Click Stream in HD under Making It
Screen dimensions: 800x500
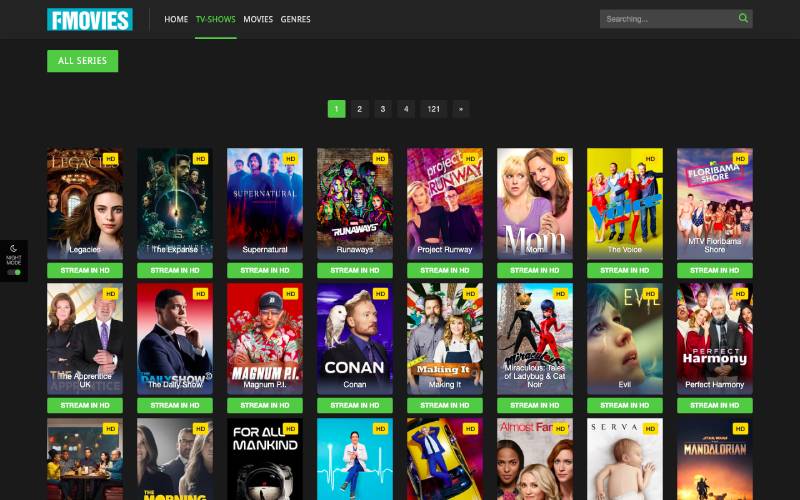445,406
